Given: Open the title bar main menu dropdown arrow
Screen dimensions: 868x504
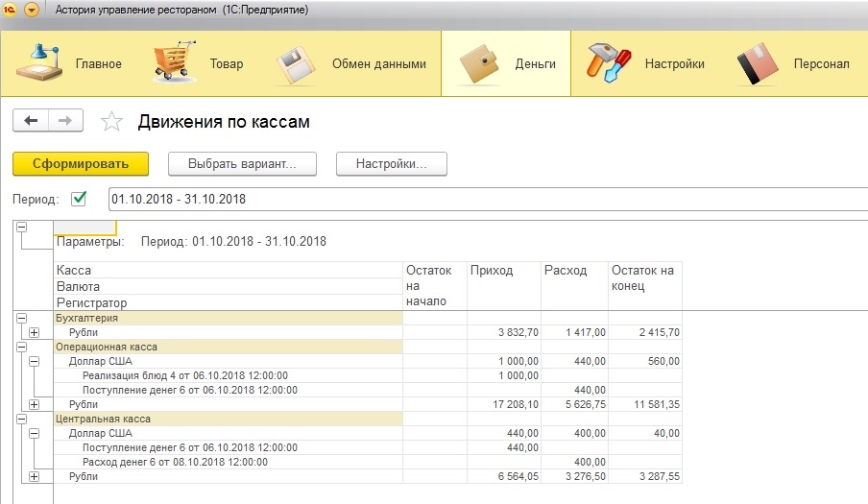Looking at the screenshot, I should pyautogui.click(x=32, y=10).
